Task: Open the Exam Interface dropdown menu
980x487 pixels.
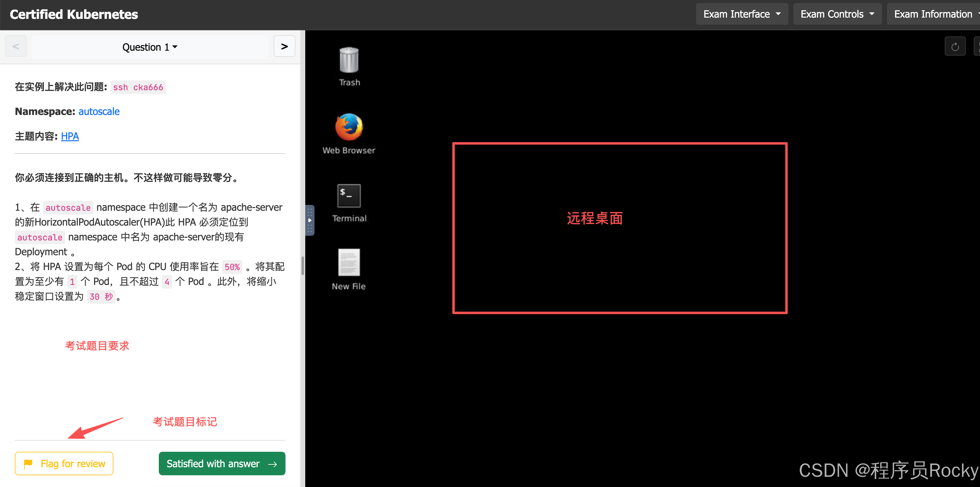Action: pos(741,14)
